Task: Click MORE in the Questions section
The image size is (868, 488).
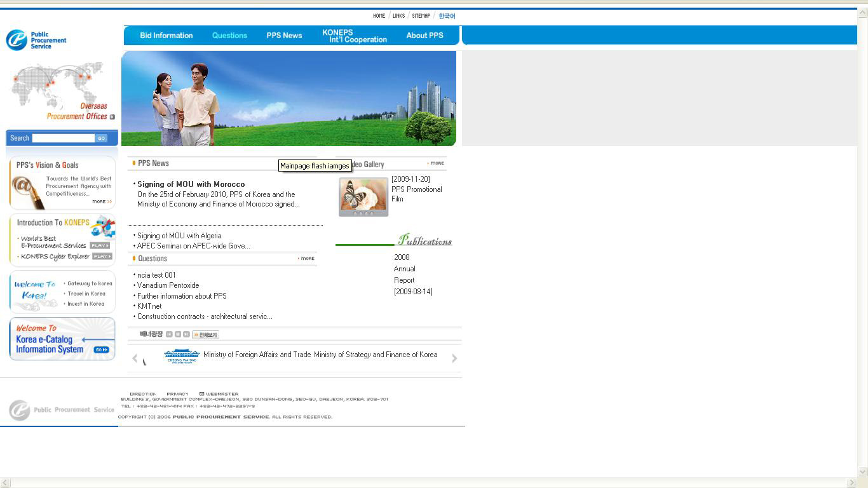Action: tap(306, 259)
